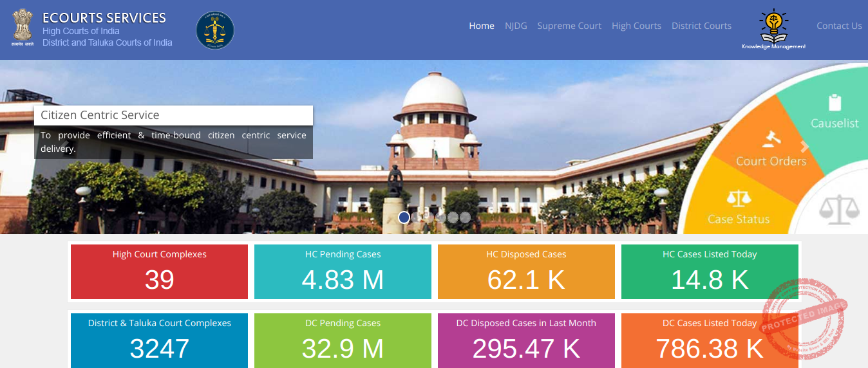Click the Contact Us link
868x368 pixels.
(x=839, y=26)
